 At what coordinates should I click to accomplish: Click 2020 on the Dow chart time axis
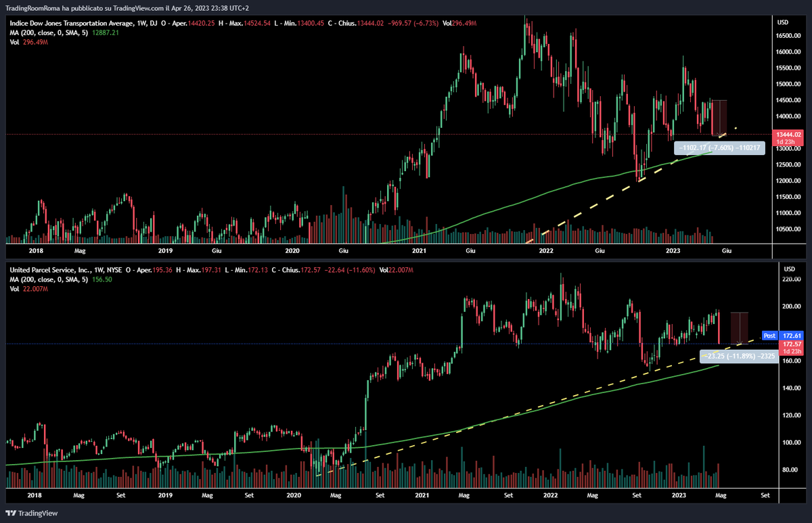[292, 250]
